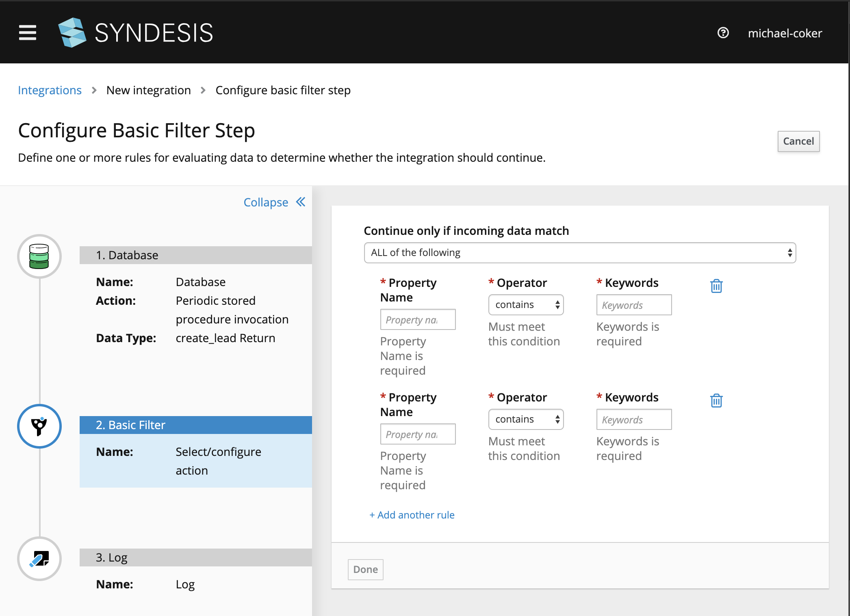850x616 pixels.
Task: Click the Syndesis logo
Action: pos(136,33)
